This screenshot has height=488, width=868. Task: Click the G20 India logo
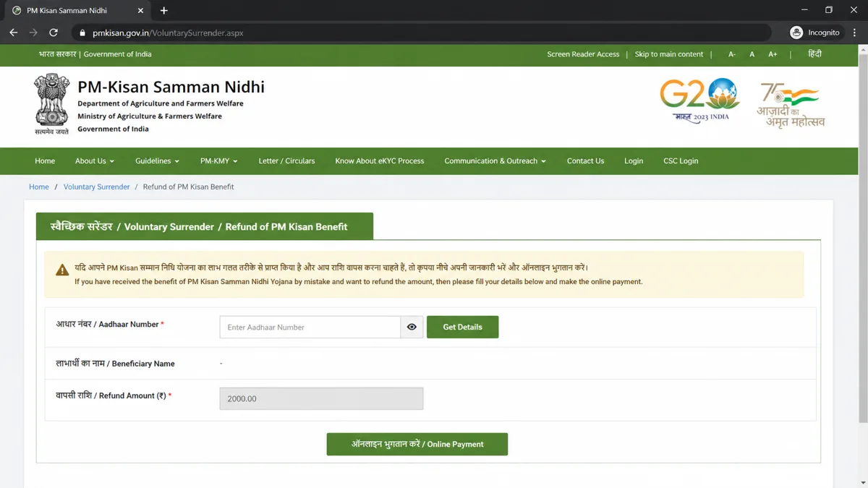[699, 101]
